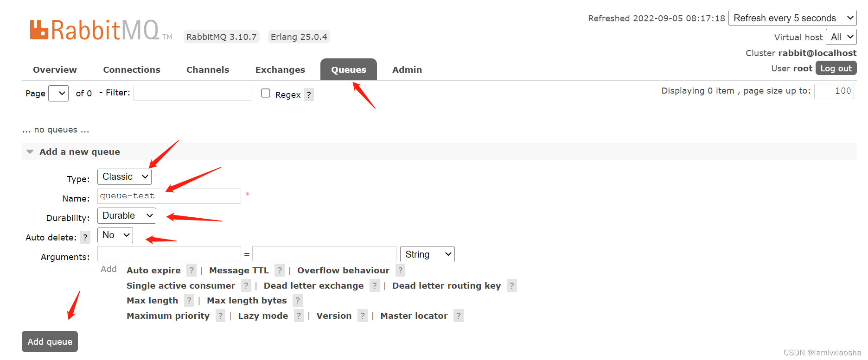Insert the Auto expire argument

tap(153, 270)
